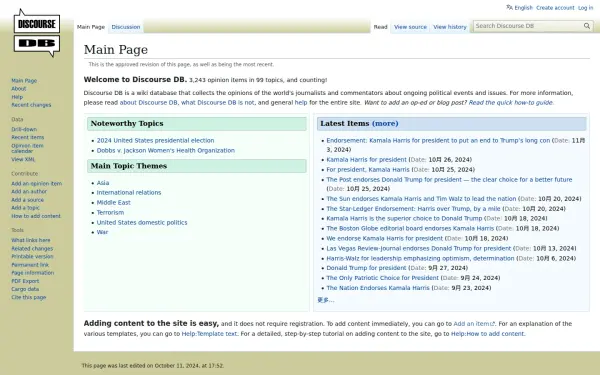600x375 pixels.
Task: Click the Log in link
Action: point(585,8)
